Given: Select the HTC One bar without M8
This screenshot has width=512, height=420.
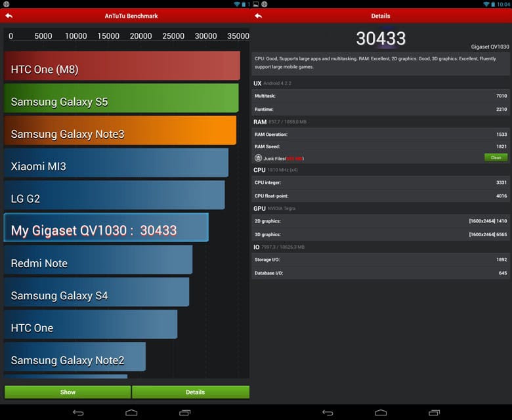Looking at the screenshot, I should [91, 324].
